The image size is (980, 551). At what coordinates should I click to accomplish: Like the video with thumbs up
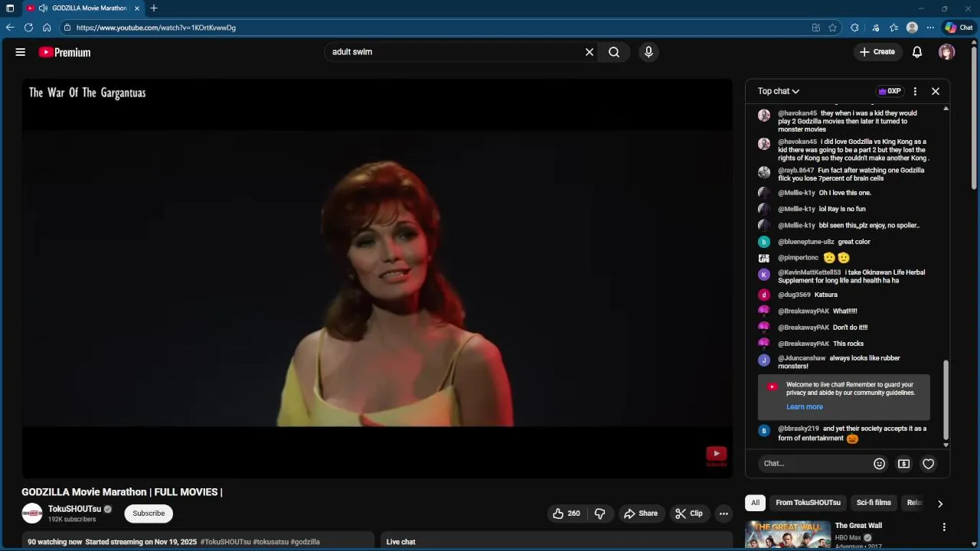click(x=567, y=514)
